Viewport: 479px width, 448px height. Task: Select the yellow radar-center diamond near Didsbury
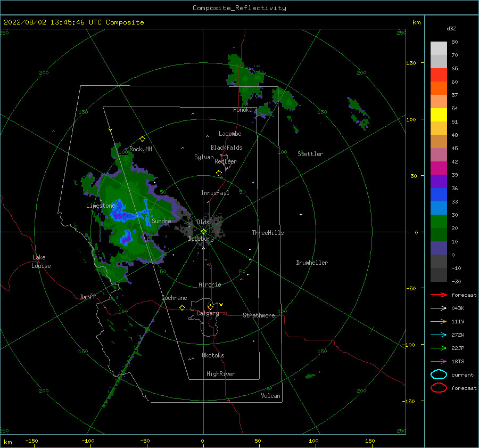click(203, 232)
